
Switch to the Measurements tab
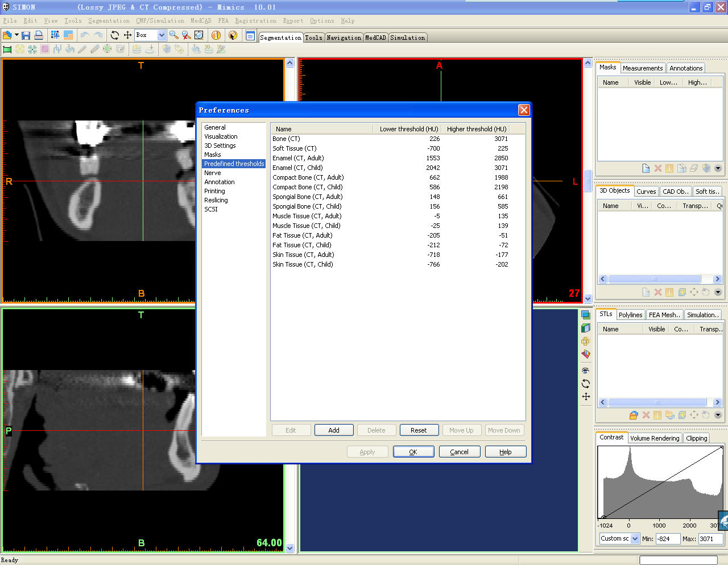point(643,68)
